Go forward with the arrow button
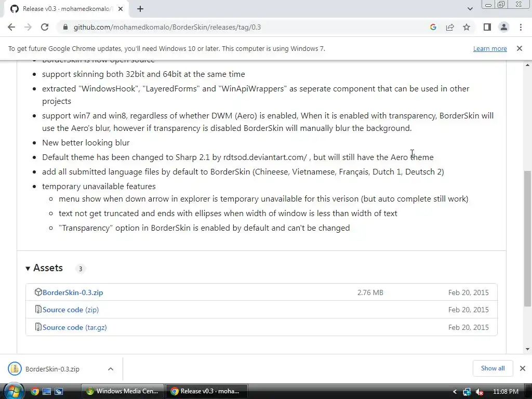The height and width of the screenshot is (399, 532). [28, 27]
